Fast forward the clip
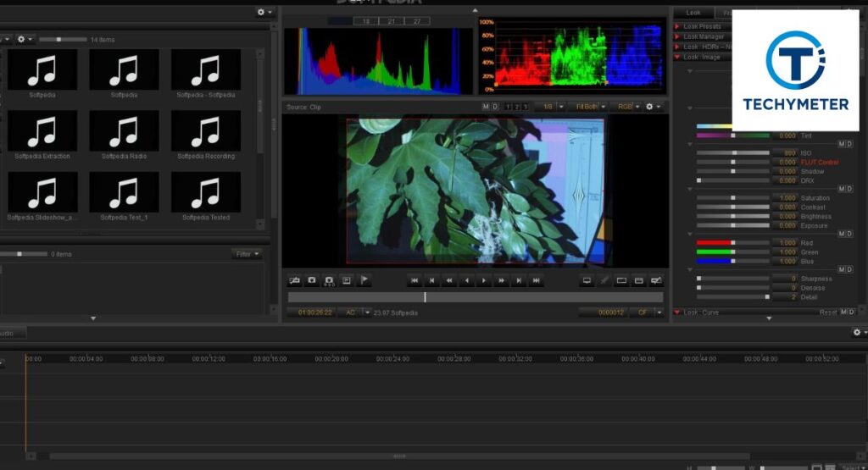 [502, 281]
